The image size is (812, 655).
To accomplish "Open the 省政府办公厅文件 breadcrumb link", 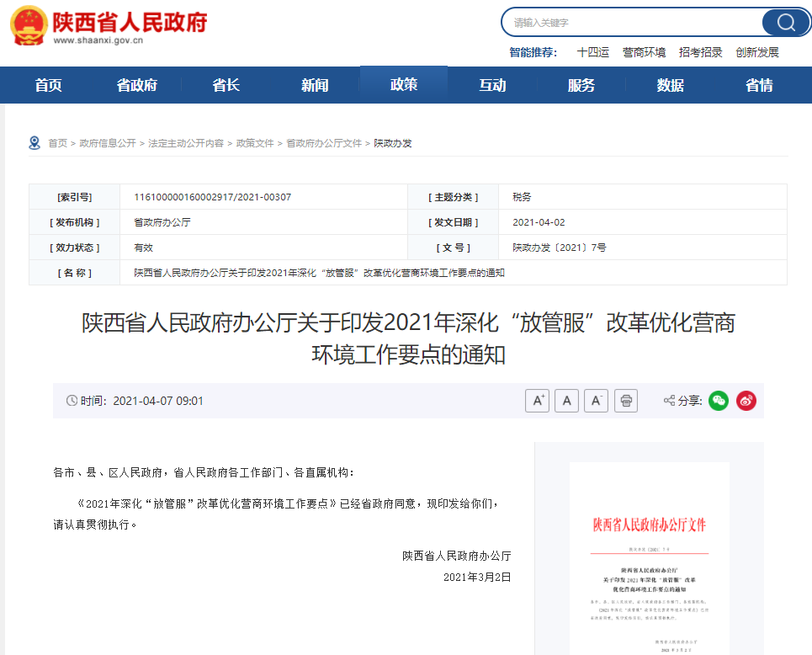I will 324,143.
